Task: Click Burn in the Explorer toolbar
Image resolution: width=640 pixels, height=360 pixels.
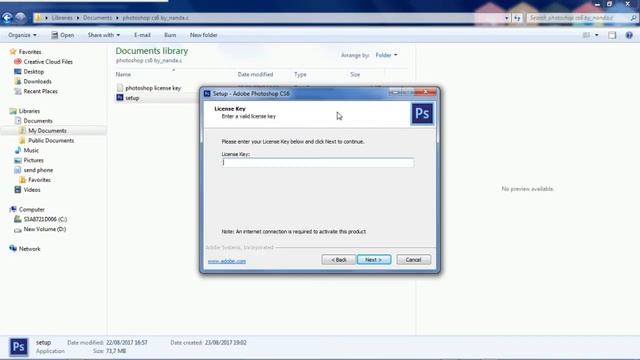Action: click(x=170, y=35)
